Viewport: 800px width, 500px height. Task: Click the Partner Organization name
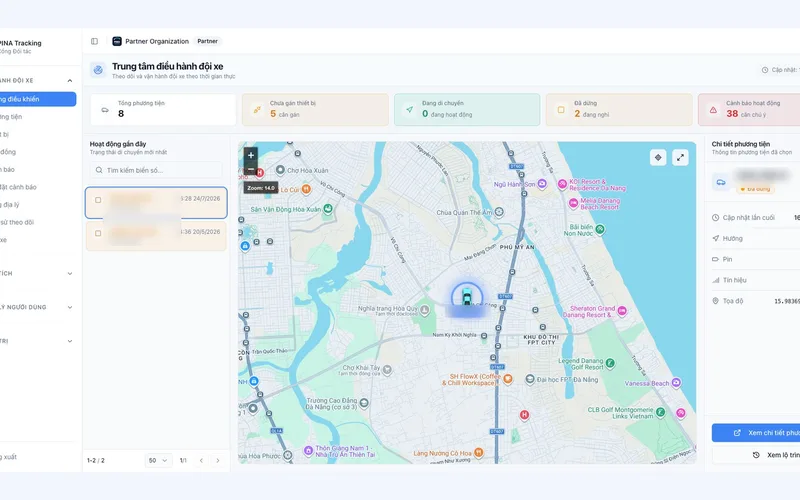[157, 41]
